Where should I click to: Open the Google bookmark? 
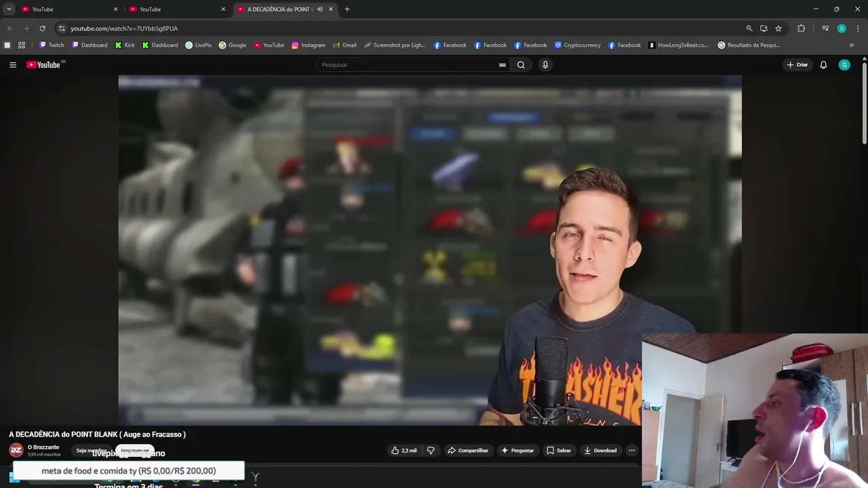[233, 45]
